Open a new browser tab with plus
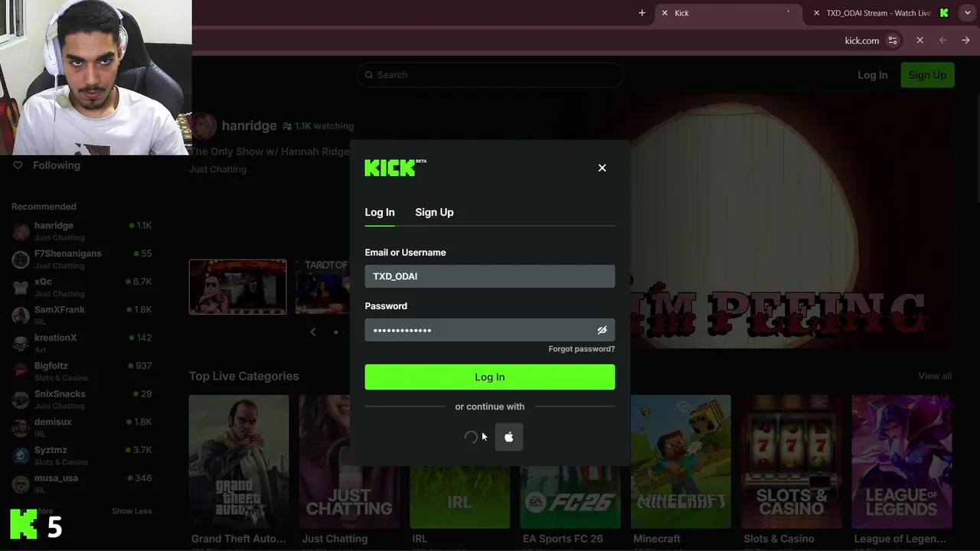The image size is (980, 551). point(642,13)
